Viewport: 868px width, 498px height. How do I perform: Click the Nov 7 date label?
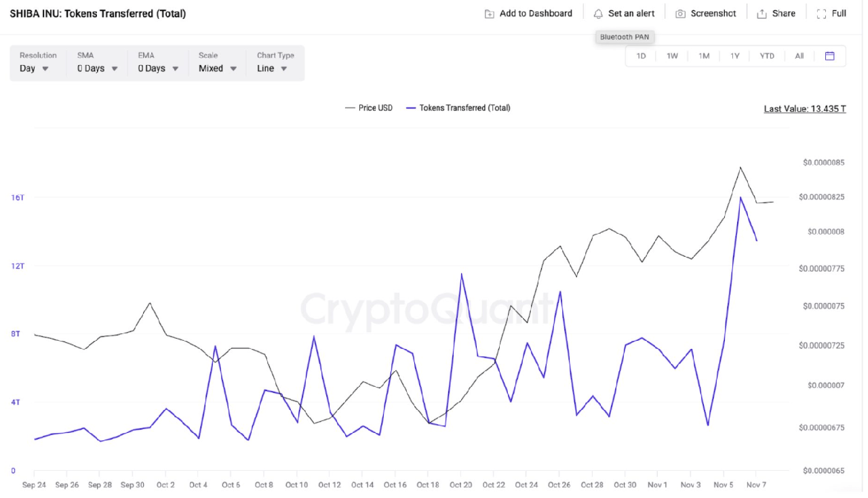[756, 485]
